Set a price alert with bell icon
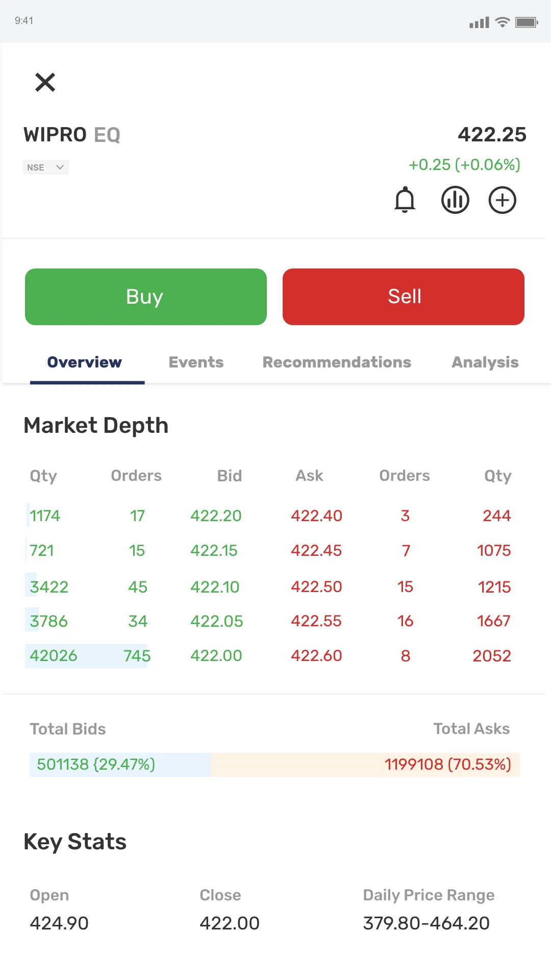 pos(405,200)
